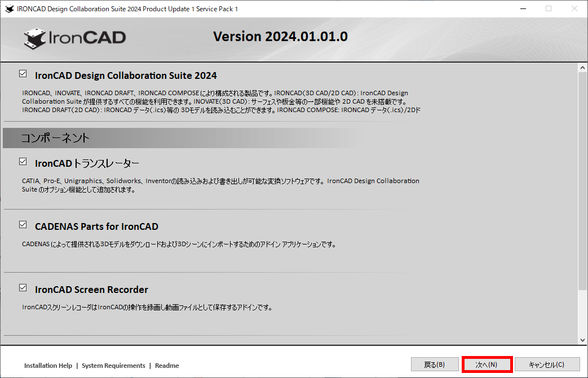The width and height of the screenshot is (588, 378).
Task: Click the IronCAD logo in header
Action: (x=75, y=38)
